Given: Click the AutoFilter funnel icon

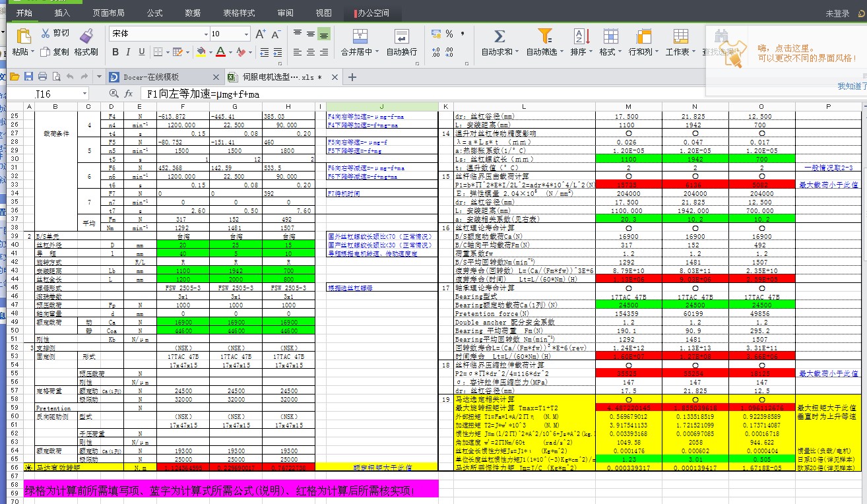Looking at the screenshot, I should (544, 36).
